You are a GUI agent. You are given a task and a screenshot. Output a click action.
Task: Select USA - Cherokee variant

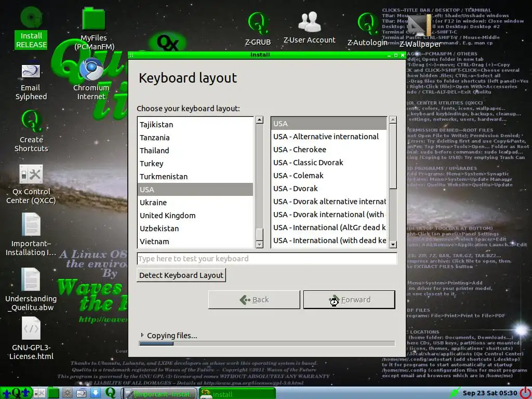pos(329,149)
